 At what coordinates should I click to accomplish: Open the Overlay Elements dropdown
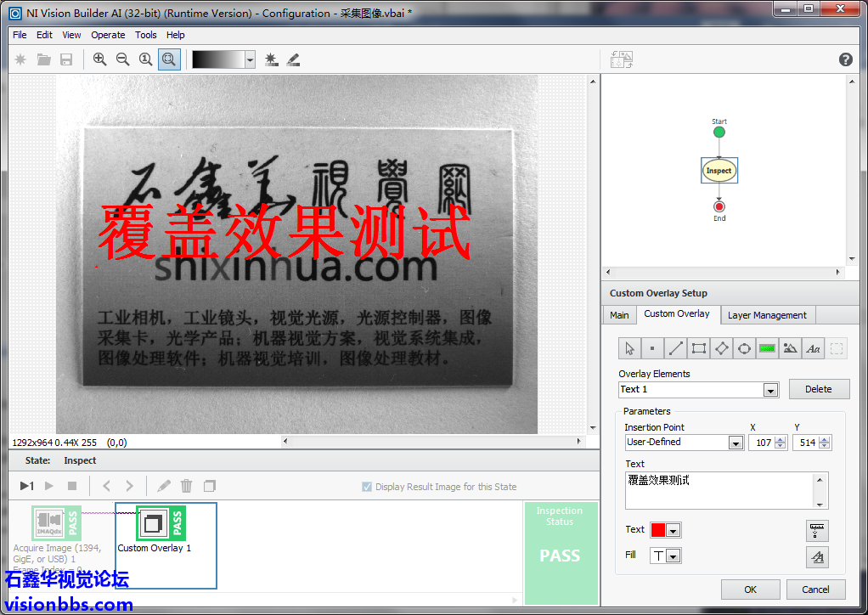[769, 390]
